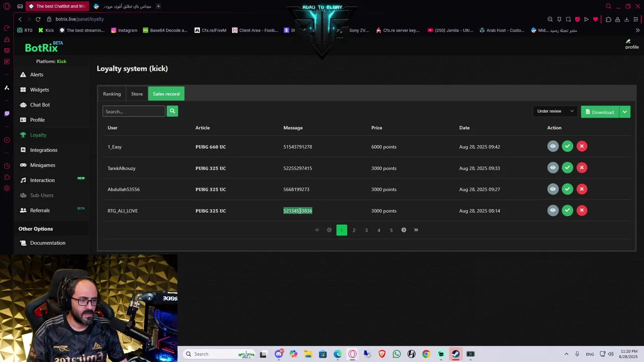Open volume control in system tray
Viewport: 644px width, 362px height.
click(x=611, y=354)
